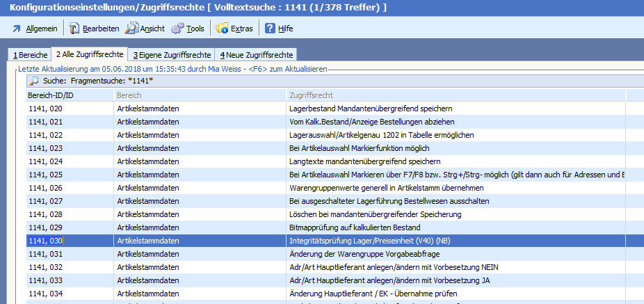
Task: Open the Eigene Zugriffsrechte tab
Action: coord(172,55)
